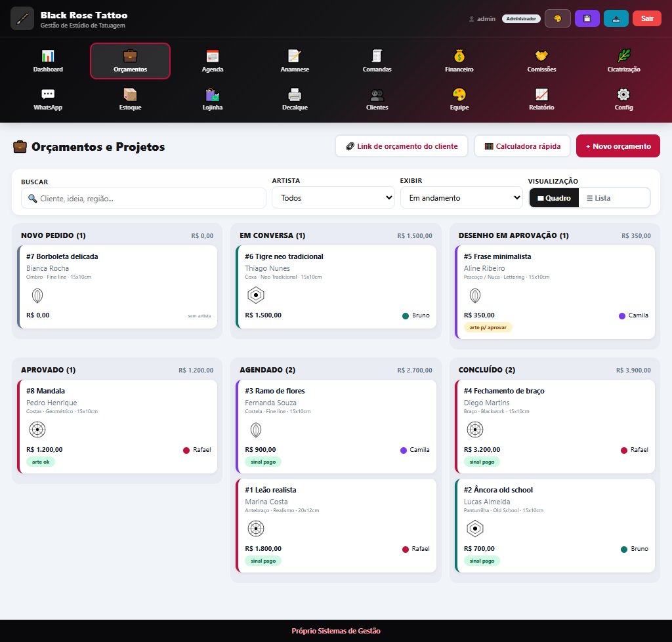This screenshot has width=672, height=642.
Task: Go to Estoque inventory
Action: point(131,99)
